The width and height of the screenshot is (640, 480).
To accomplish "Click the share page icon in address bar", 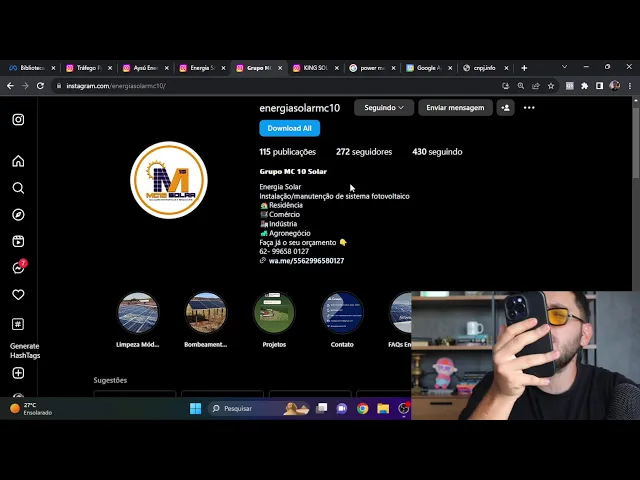I will click(x=536, y=86).
